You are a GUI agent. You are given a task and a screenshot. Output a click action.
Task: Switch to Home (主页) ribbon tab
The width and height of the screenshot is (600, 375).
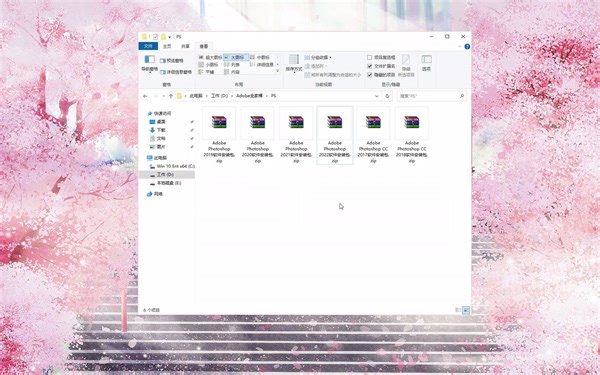(167, 46)
